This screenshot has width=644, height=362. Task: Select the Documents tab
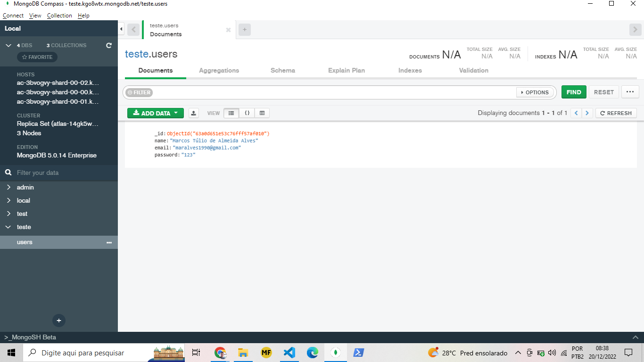click(x=156, y=71)
